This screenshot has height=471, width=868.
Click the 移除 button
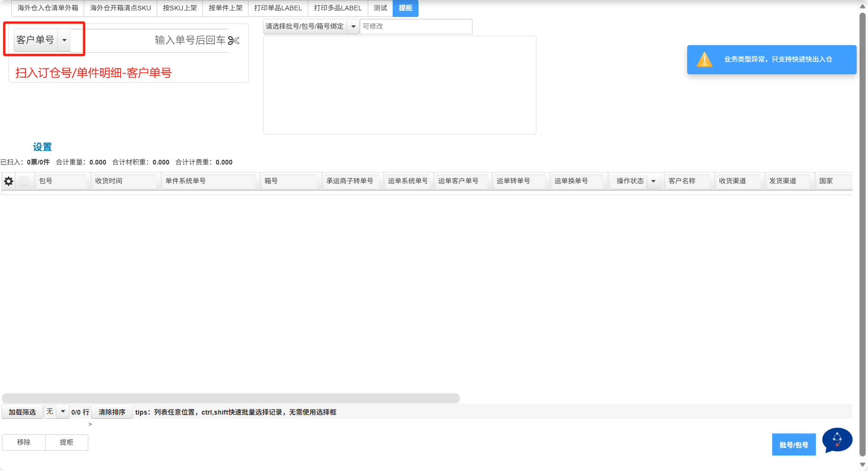(x=24, y=442)
